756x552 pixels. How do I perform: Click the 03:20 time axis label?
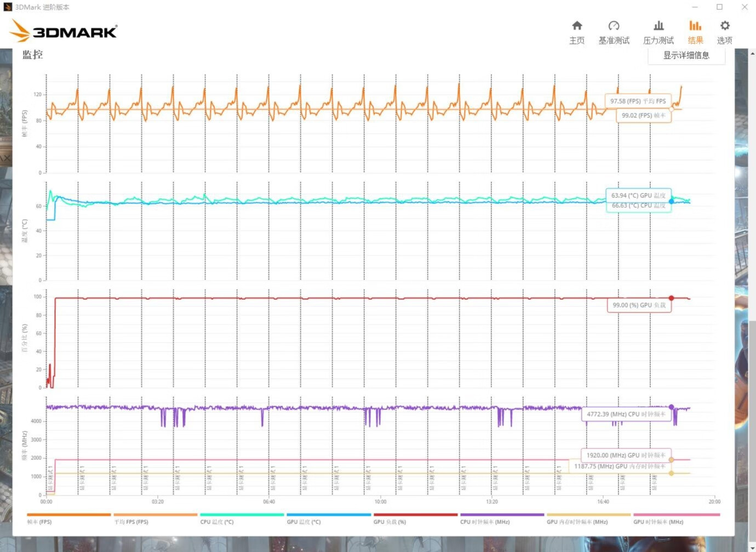(158, 502)
